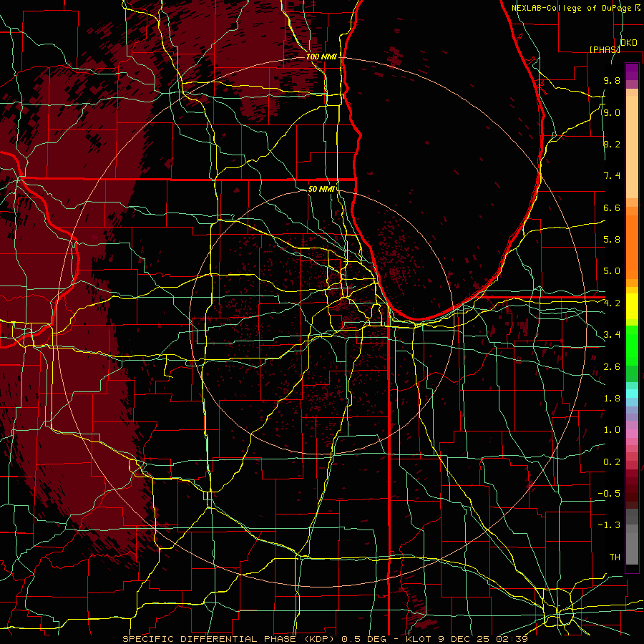
Task: Click the TH threshold label on the scale
Action: coord(615,557)
